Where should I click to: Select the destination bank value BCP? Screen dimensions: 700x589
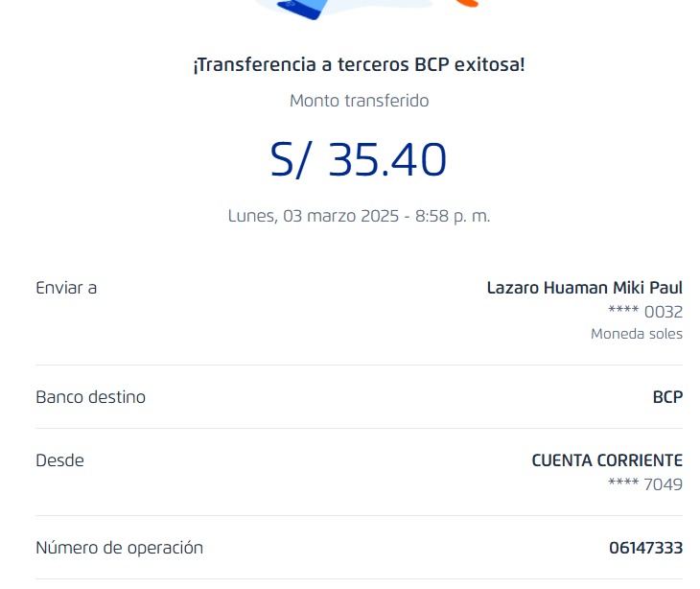(x=667, y=397)
